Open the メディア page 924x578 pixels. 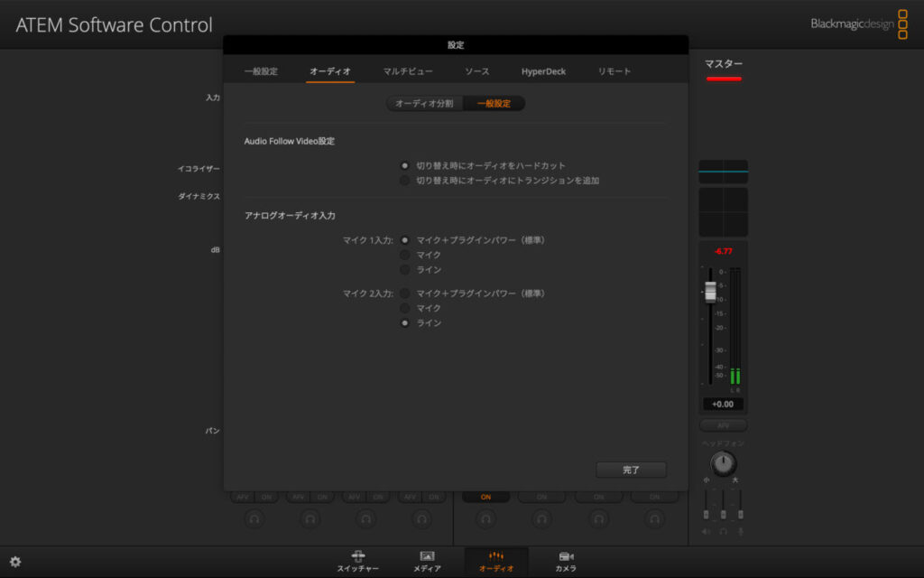click(427, 562)
